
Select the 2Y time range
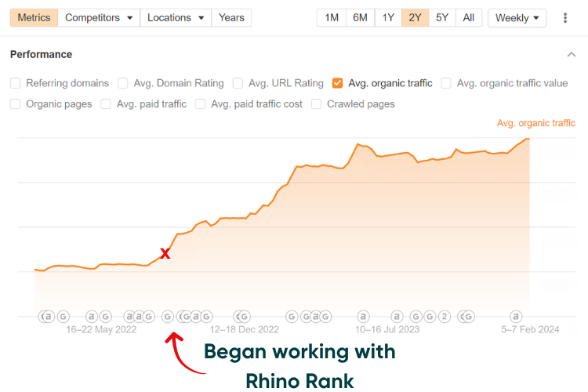pos(415,17)
